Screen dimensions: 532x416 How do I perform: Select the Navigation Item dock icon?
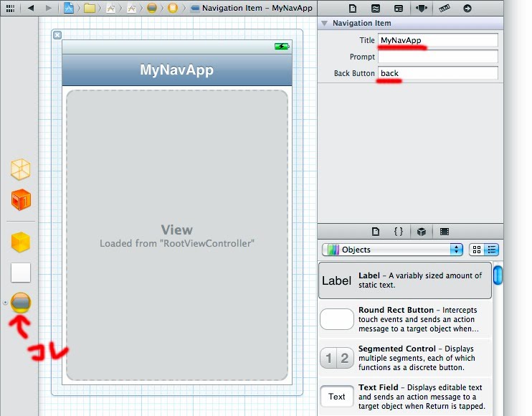pos(21,303)
